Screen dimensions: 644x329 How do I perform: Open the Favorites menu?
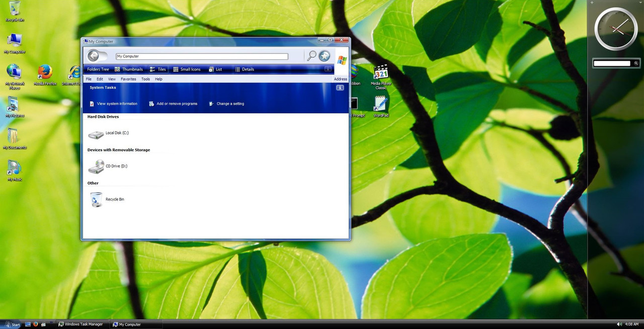click(128, 79)
